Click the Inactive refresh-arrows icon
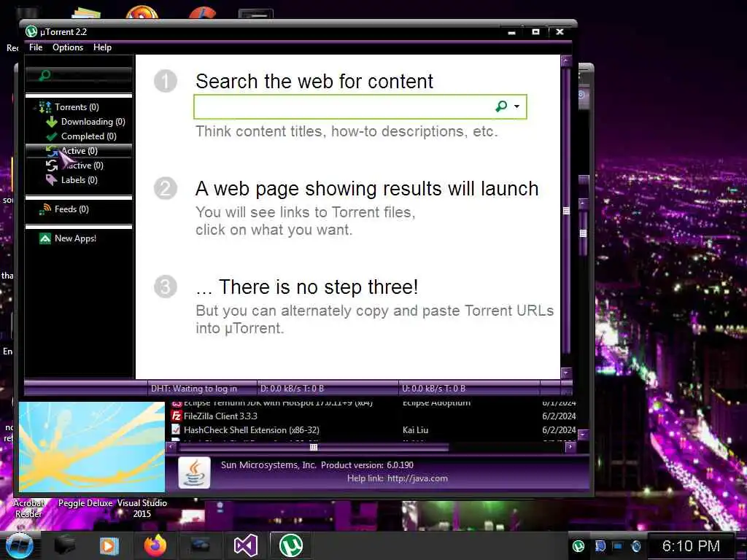 click(52, 166)
